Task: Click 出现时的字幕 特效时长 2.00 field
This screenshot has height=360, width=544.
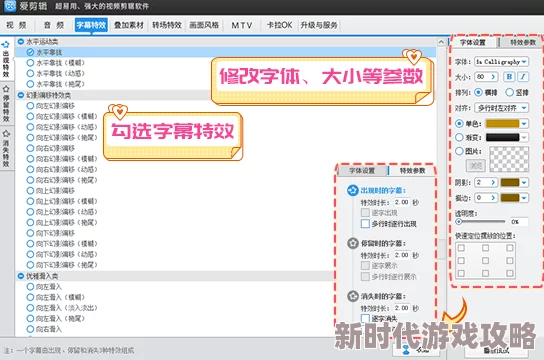Action: [x=402, y=202]
